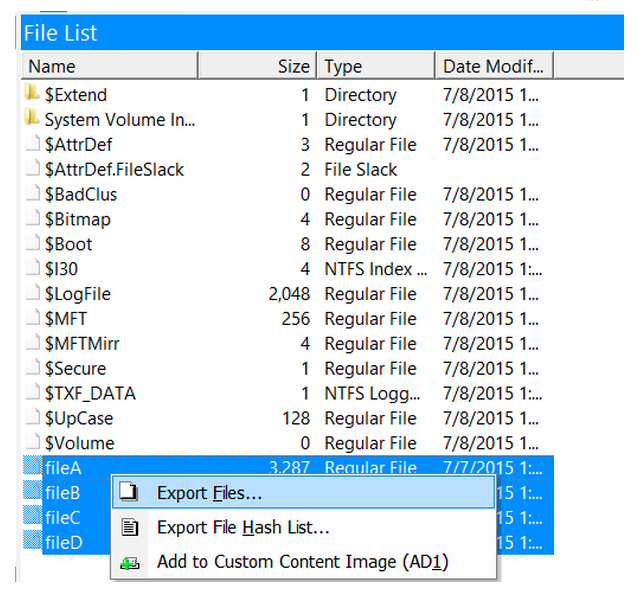Click the System Volume In... folder icon
The height and width of the screenshot is (594, 641).
pyautogui.click(x=31, y=118)
